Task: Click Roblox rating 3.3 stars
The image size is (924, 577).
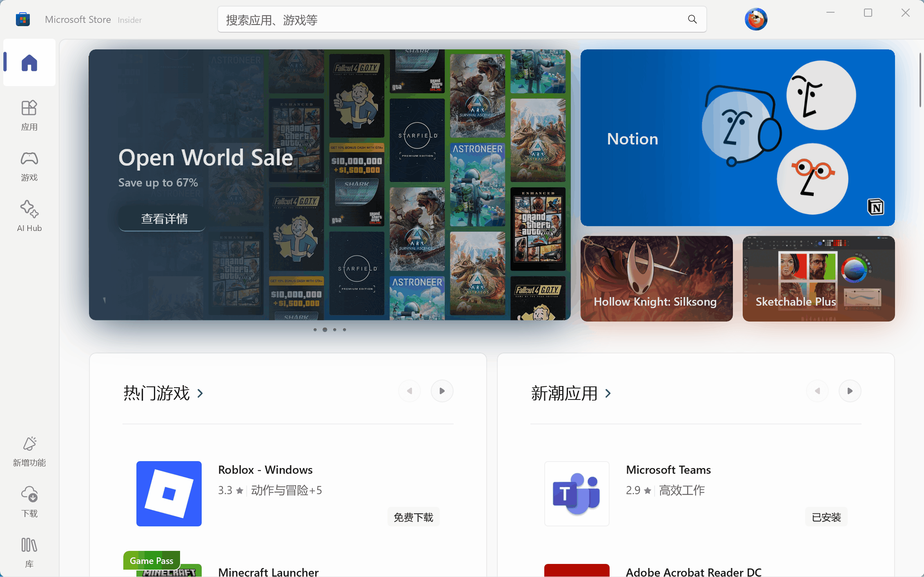Action: coord(231,490)
